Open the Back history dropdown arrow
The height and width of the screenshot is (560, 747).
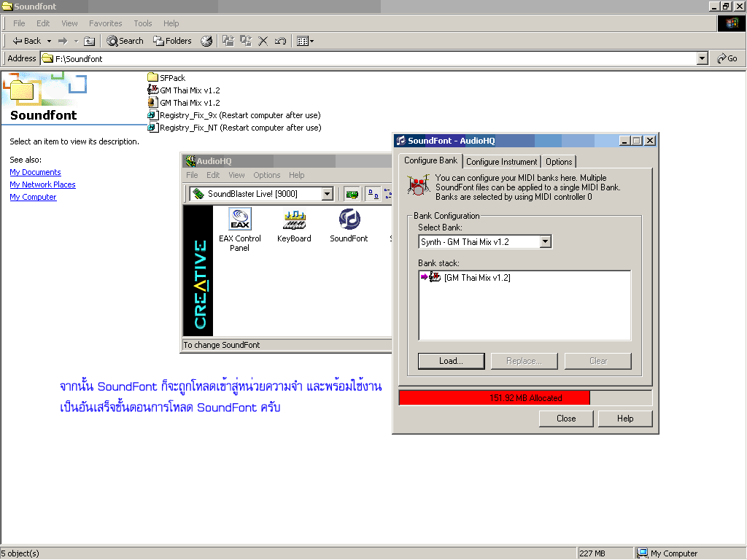coord(49,42)
